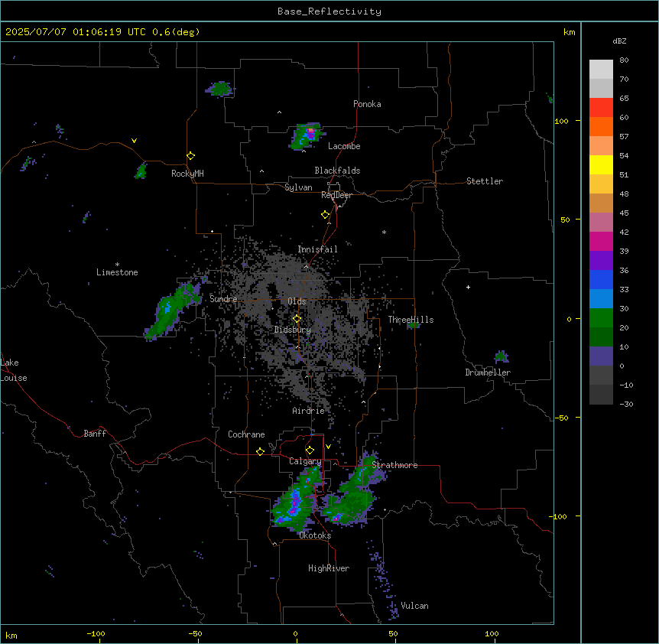Click the Okotoks town label

coord(315,535)
